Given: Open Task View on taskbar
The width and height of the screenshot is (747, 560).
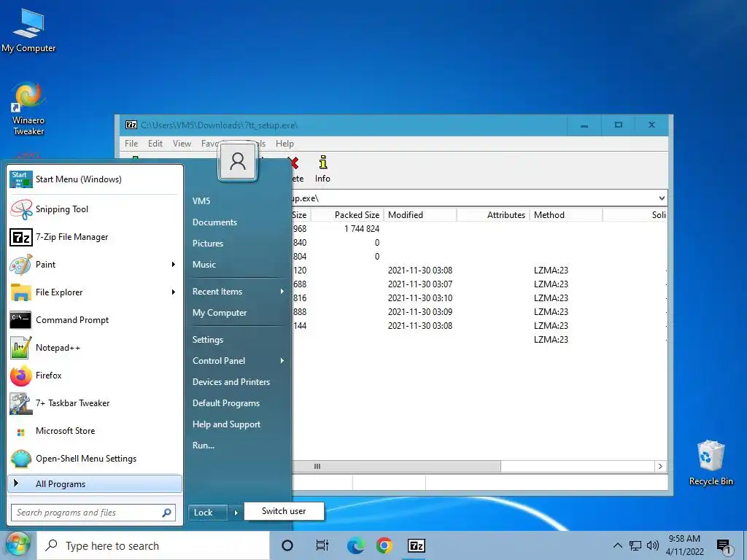Looking at the screenshot, I should [x=322, y=545].
